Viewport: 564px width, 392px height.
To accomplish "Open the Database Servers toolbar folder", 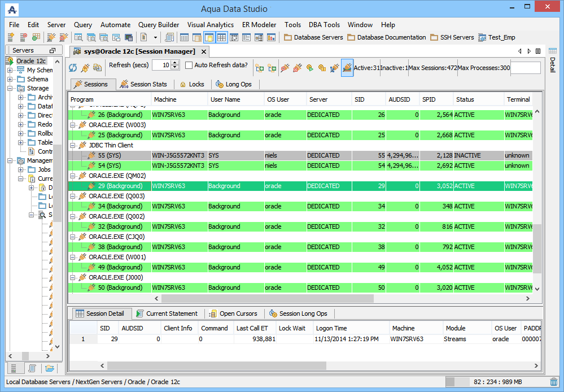I will [313, 38].
